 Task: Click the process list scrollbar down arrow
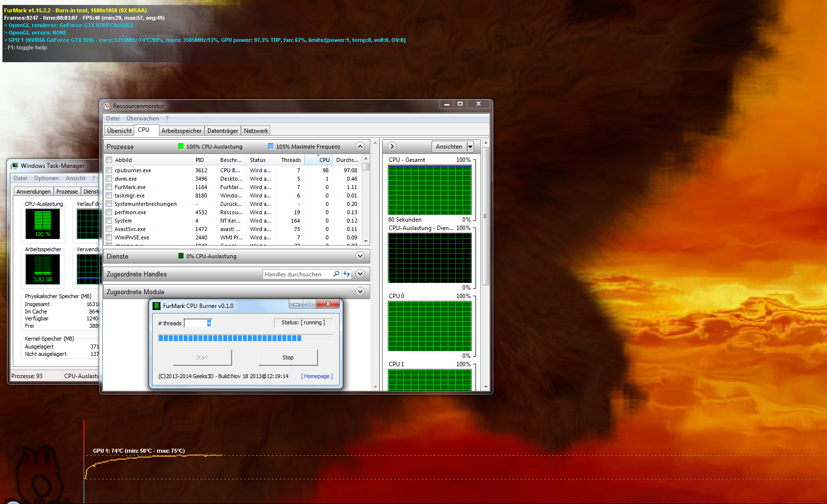click(366, 241)
